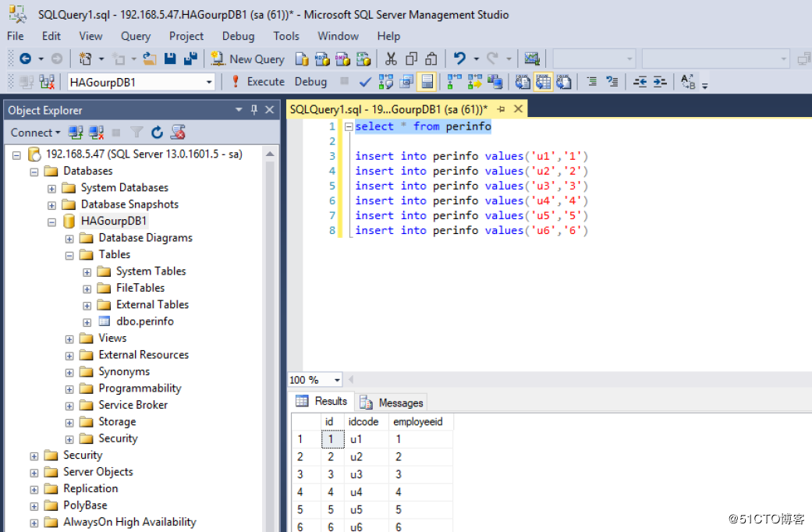Click the Navigate Backward arrow icon
812x532 pixels.
pos(25,59)
